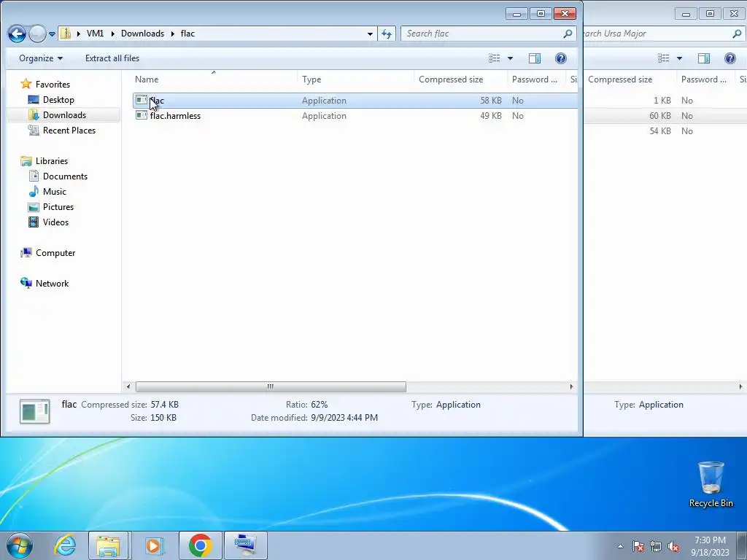Viewport: 747px width, 560px height.
Task: Open the Pictures library
Action: [58, 206]
